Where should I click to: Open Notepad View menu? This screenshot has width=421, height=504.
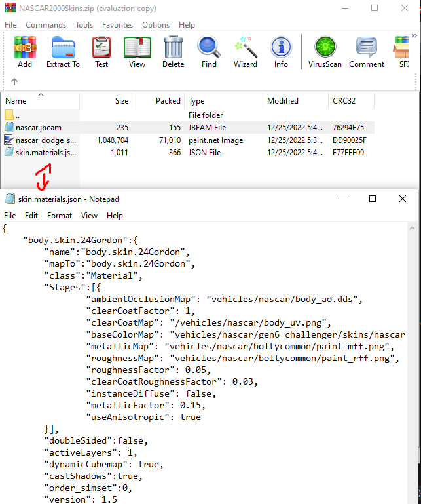click(89, 216)
